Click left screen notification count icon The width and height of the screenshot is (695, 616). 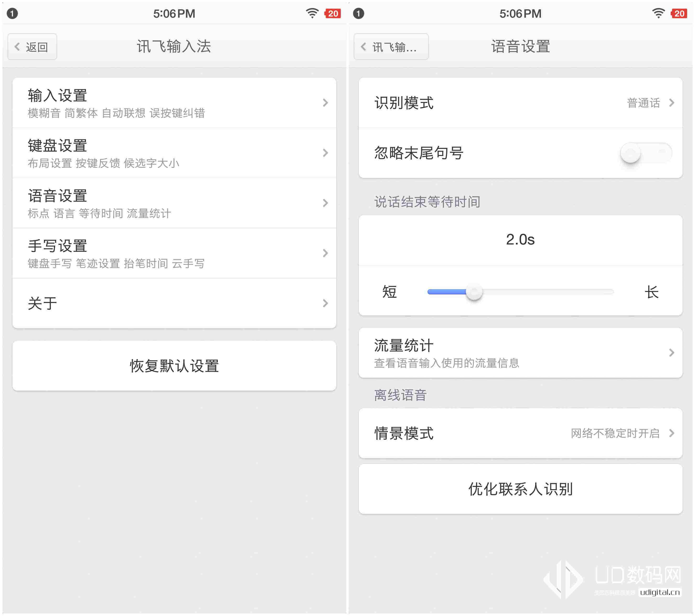tap(12, 13)
